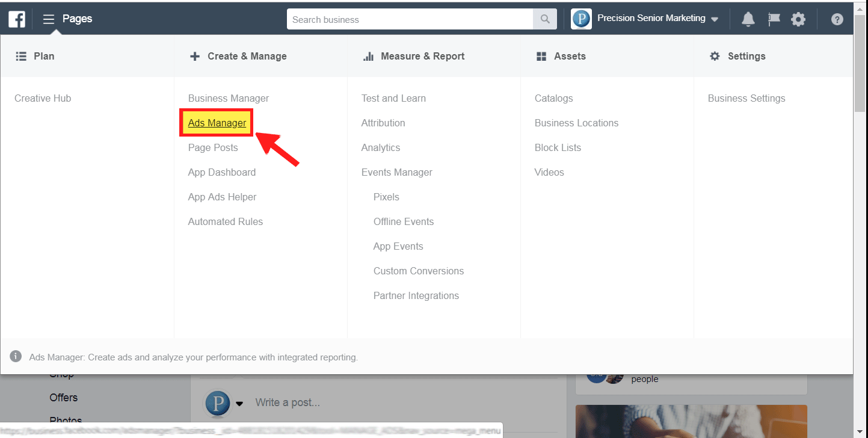Open the post-as dropdown arrow beside avatar
Viewport: 868px width, 438px height.
tap(239, 403)
